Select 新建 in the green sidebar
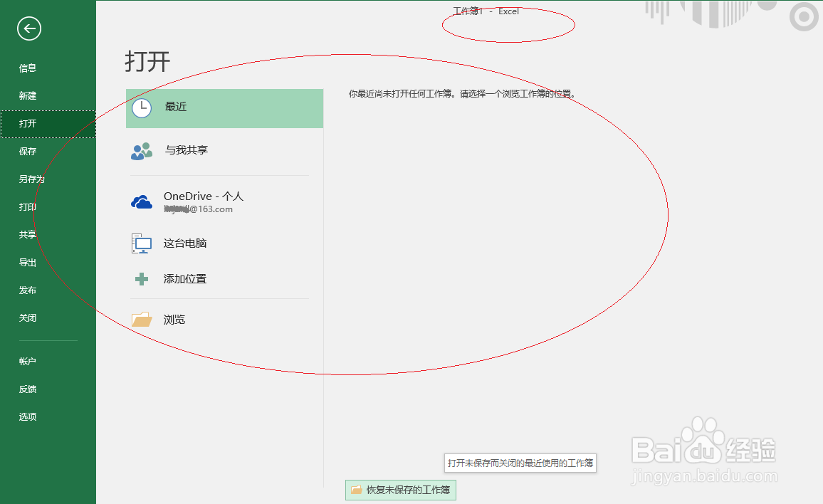823x504 pixels. click(28, 96)
